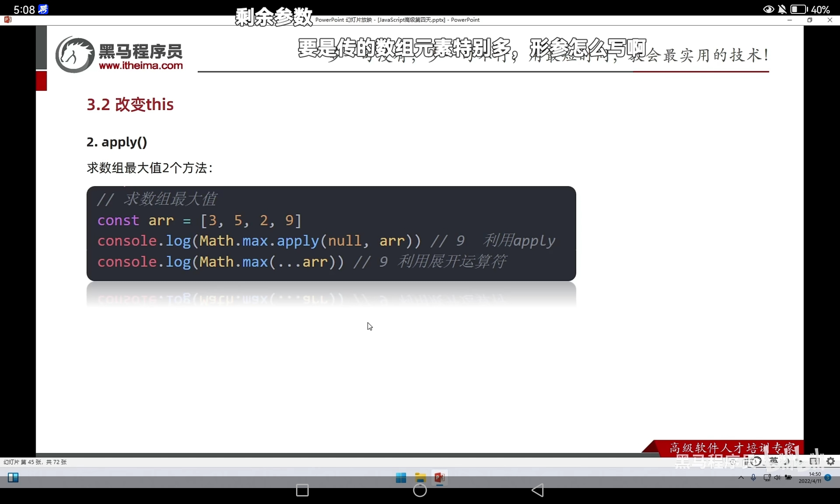This screenshot has height=504, width=840.
Task: Click the battery power tray icon
Action: pos(788,478)
